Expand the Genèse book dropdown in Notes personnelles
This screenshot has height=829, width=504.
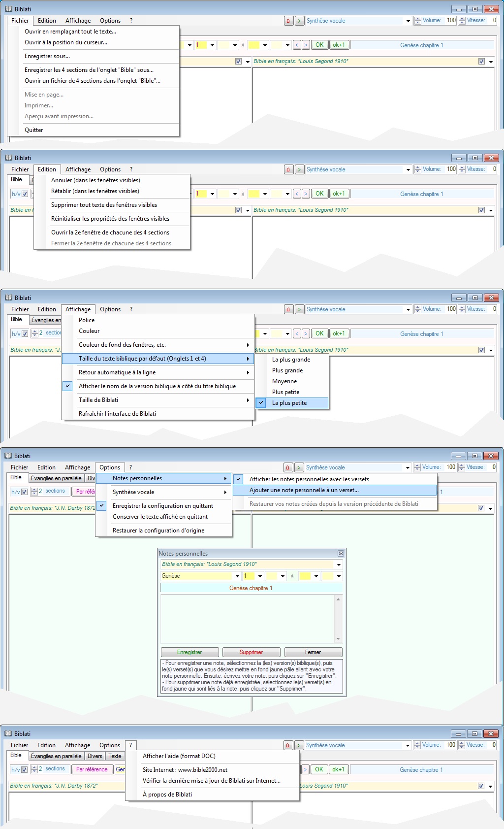pyautogui.click(x=237, y=576)
